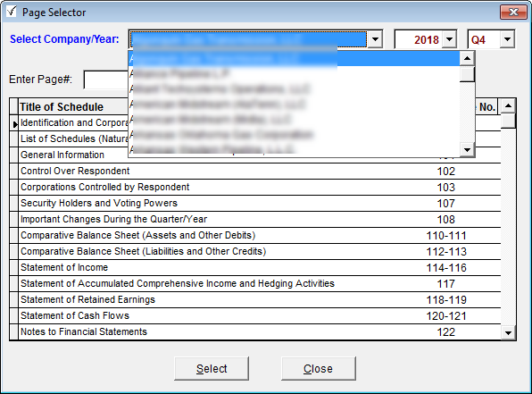
Task: Close the Page Selector window
Action: click(513, 13)
